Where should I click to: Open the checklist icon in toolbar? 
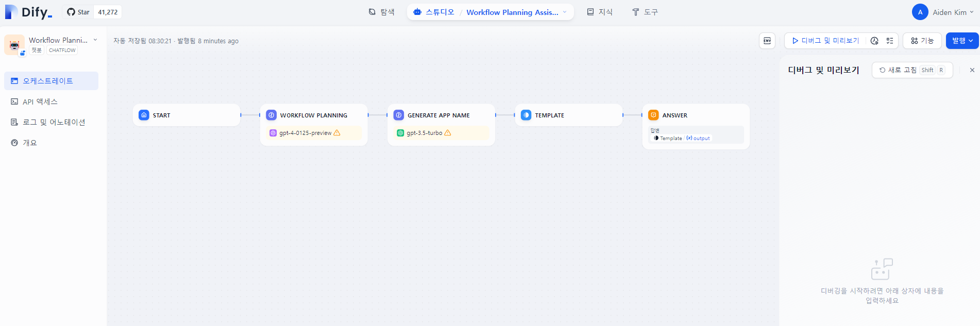tap(890, 41)
